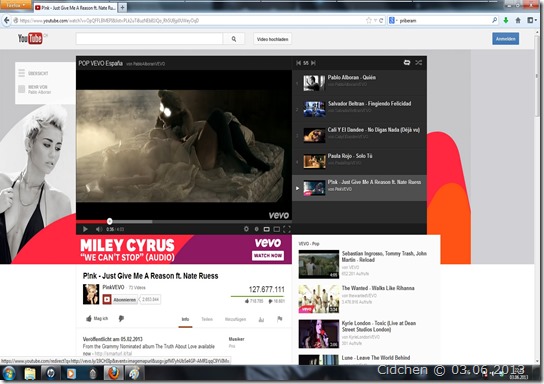Screen dimensions: 544x384
Task: Click the YouTube logo
Action: coord(30,38)
